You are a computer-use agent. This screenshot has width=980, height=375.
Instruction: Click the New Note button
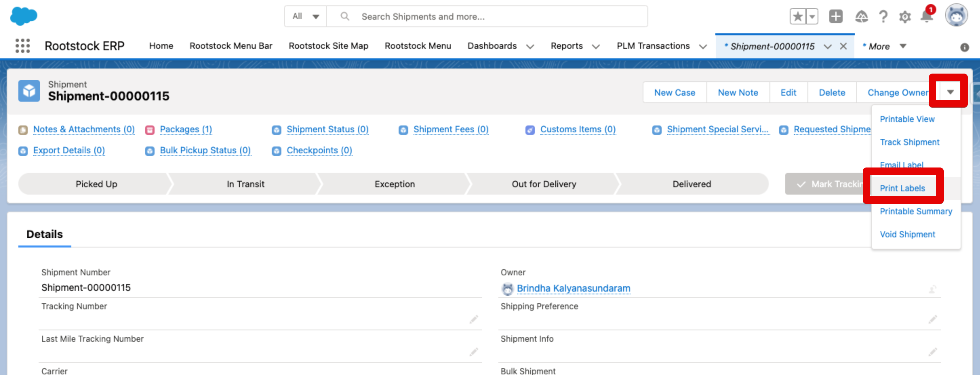tap(738, 93)
